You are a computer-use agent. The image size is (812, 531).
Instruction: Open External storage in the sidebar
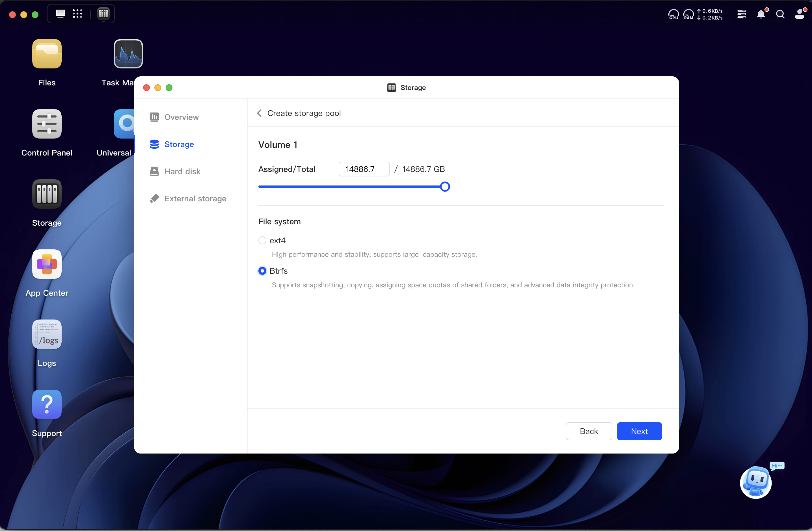(x=188, y=198)
